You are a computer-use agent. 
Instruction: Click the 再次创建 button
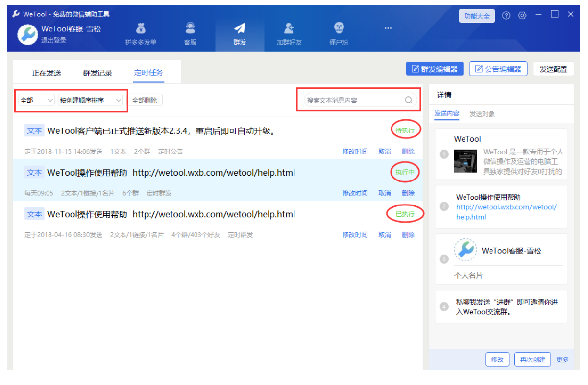pos(533,359)
